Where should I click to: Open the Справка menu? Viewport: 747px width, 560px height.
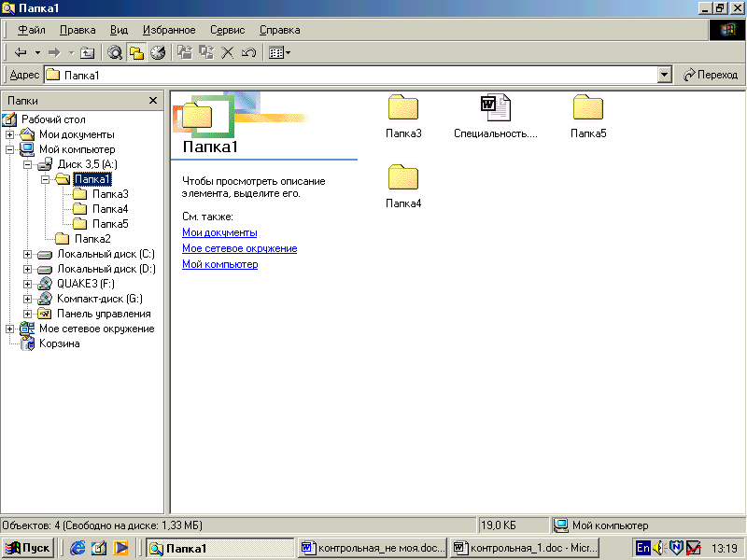[x=279, y=30]
